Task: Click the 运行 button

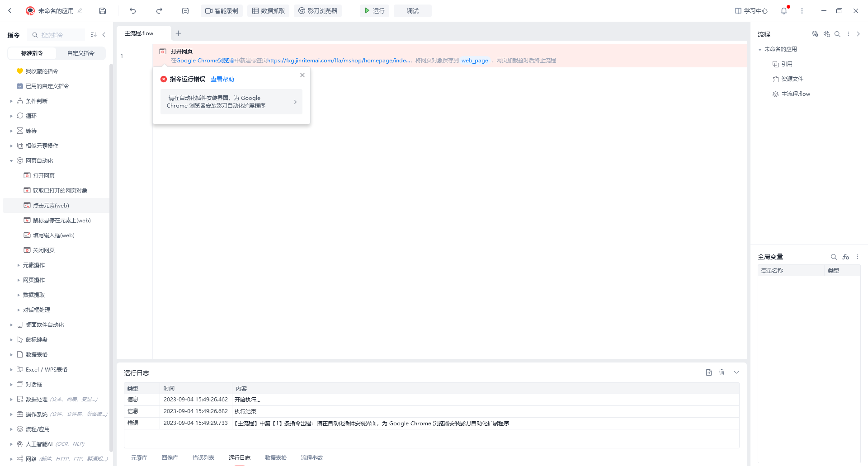Action: point(375,11)
